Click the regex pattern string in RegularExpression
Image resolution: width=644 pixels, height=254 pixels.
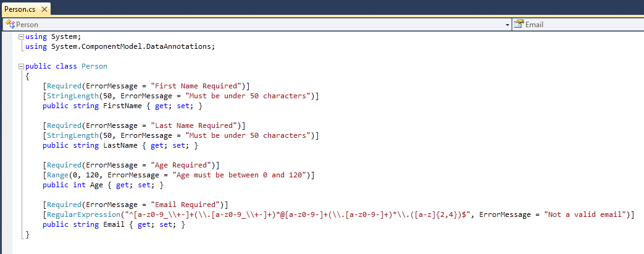pos(298,214)
